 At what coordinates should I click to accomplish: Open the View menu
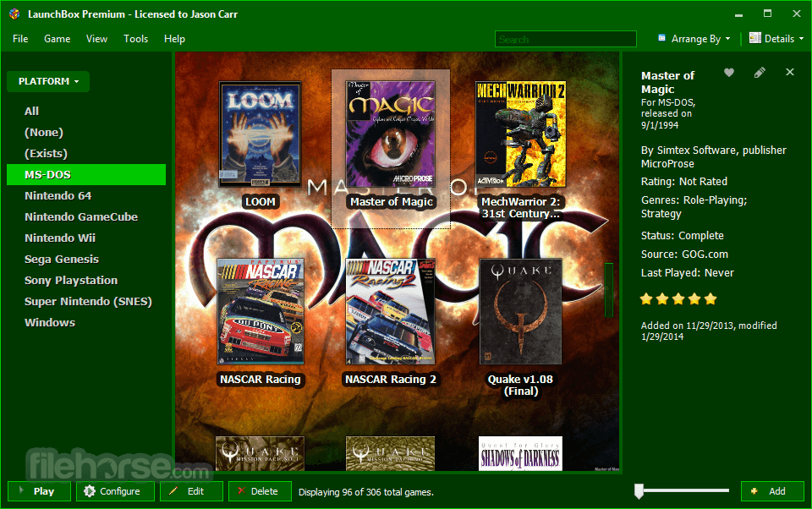(x=96, y=39)
